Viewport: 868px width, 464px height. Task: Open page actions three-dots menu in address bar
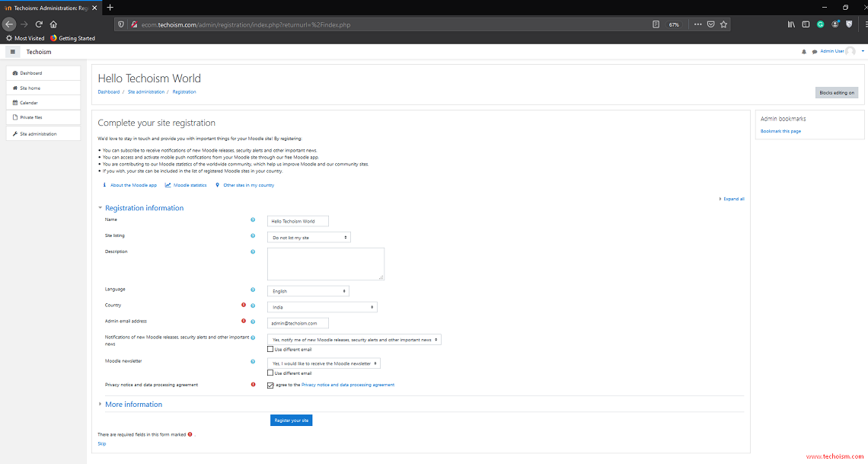(698, 24)
